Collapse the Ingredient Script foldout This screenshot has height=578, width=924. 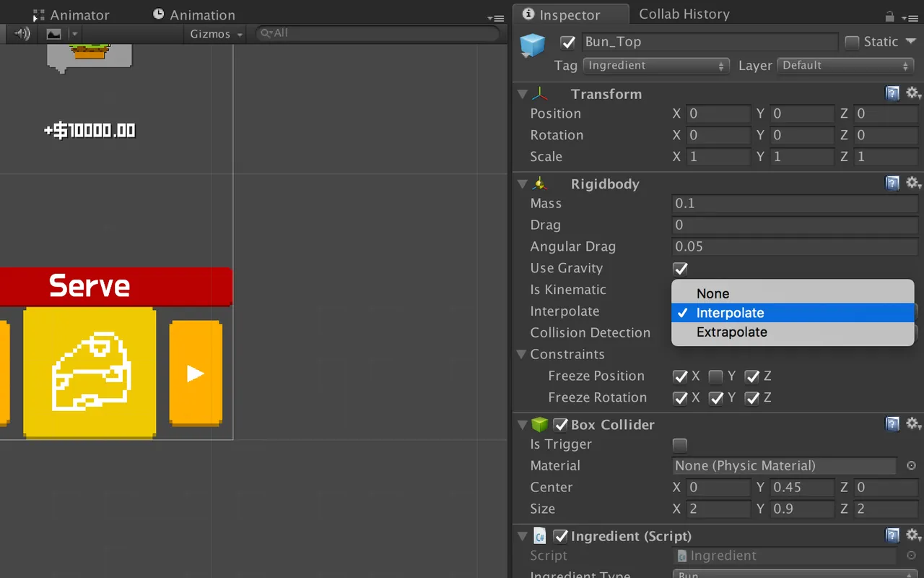click(x=523, y=536)
